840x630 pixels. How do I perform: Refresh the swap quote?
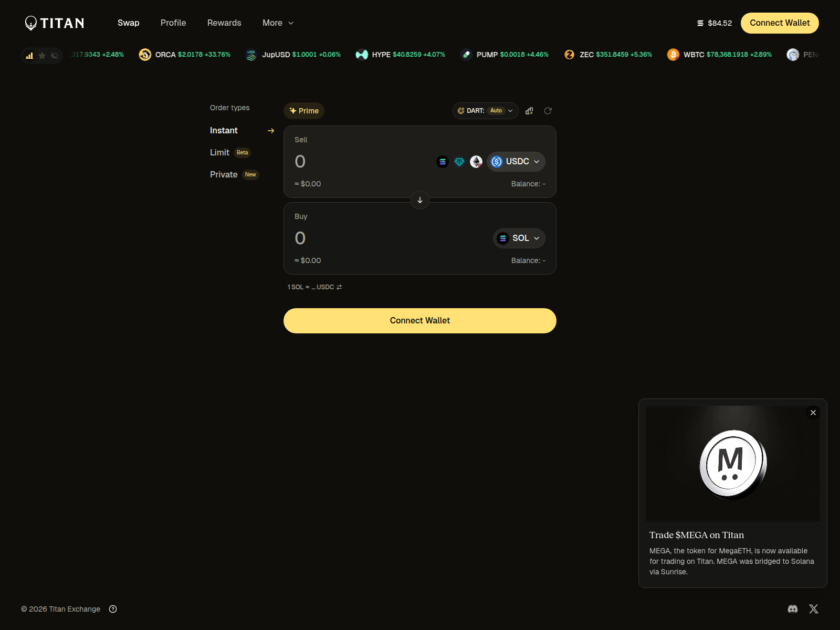548,111
